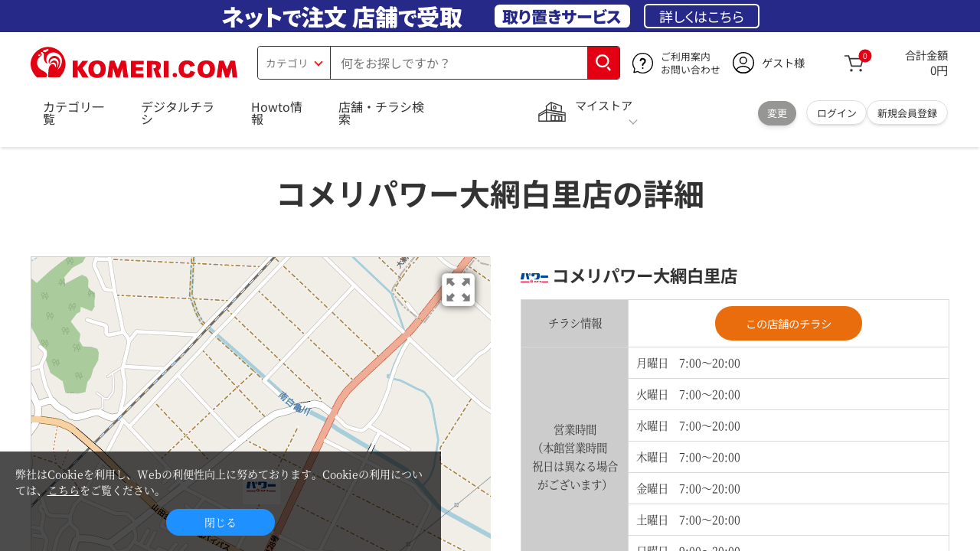Screen dimensions: 980x551
Task: Expand the map to fullscreen
Action: (458, 290)
